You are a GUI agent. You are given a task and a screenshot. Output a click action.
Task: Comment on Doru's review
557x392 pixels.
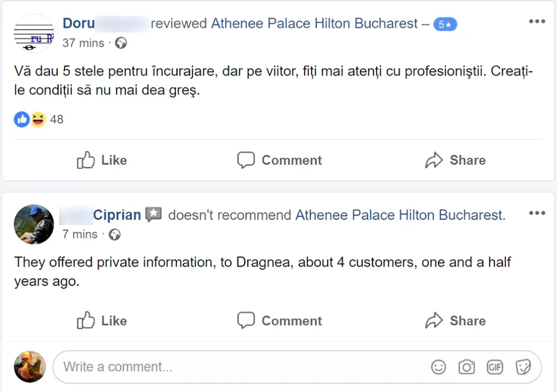(x=280, y=160)
